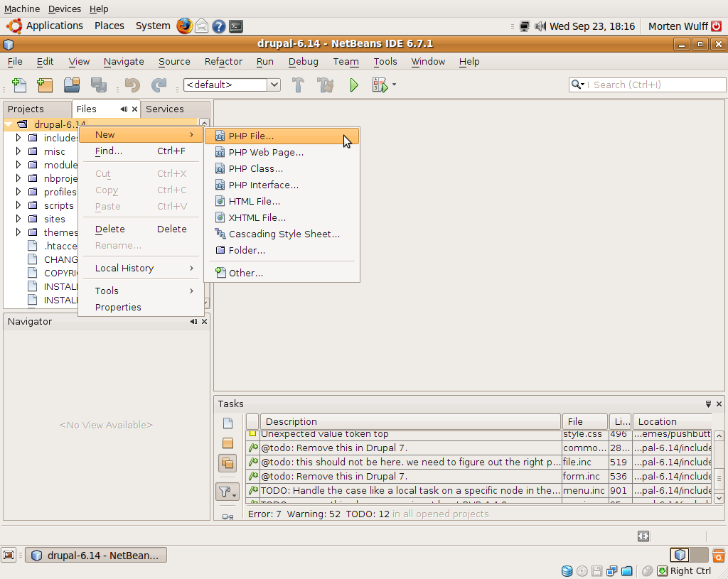
Task: Choose PHP Web Page... from the submenu
Action: tap(282, 152)
